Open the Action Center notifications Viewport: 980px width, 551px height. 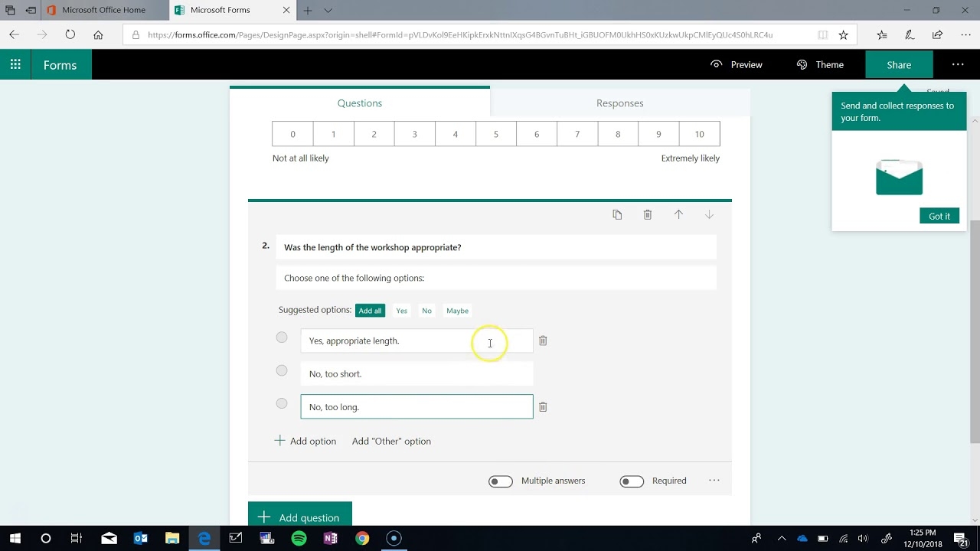(x=963, y=538)
